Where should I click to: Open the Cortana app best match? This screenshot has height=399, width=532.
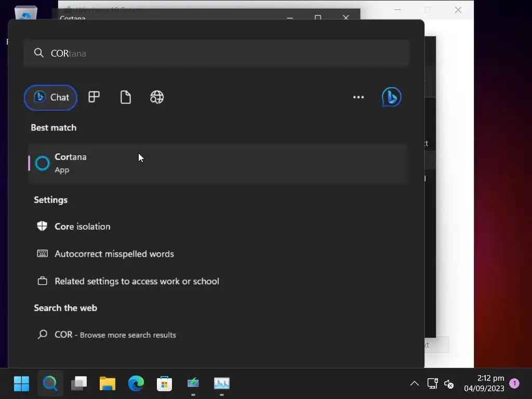click(218, 163)
